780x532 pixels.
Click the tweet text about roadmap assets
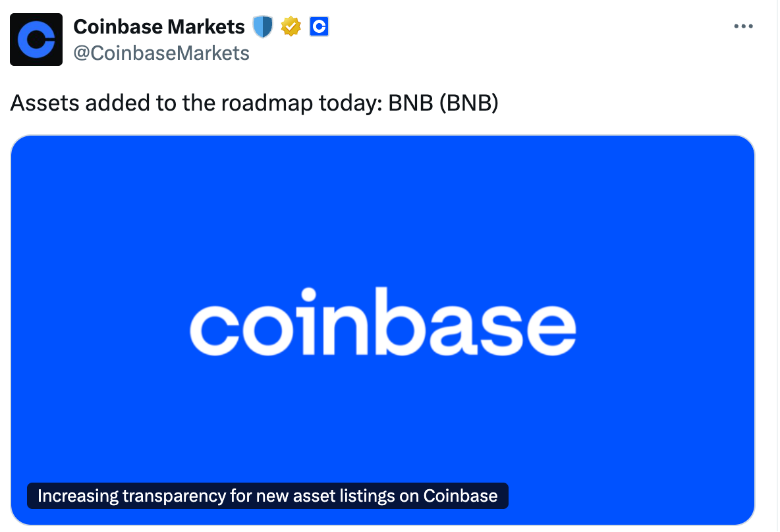click(x=254, y=103)
